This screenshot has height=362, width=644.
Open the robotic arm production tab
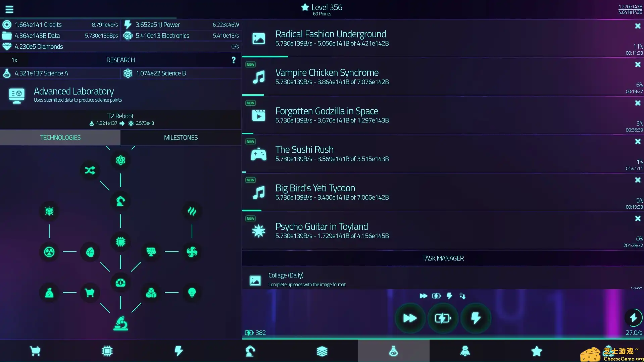tap(250, 351)
